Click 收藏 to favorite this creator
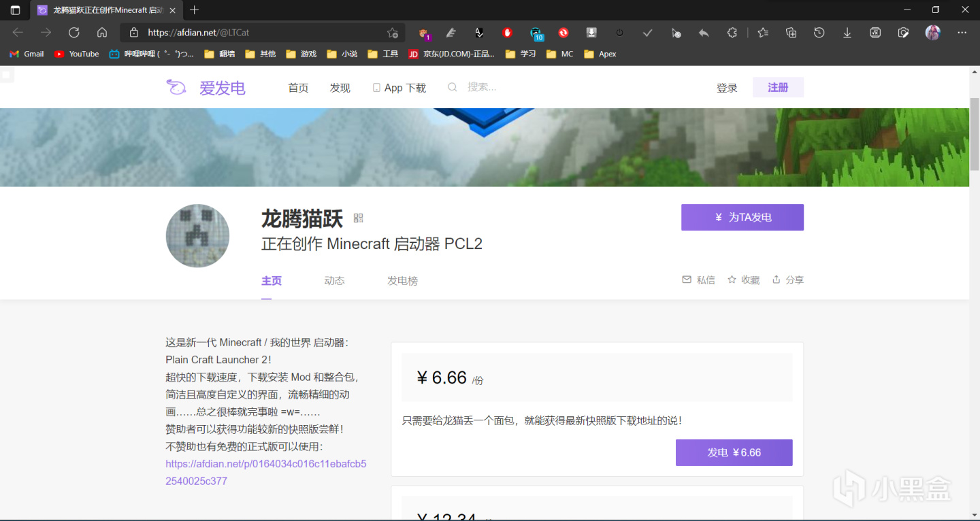This screenshot has width=980, height=521. [743, 280]
